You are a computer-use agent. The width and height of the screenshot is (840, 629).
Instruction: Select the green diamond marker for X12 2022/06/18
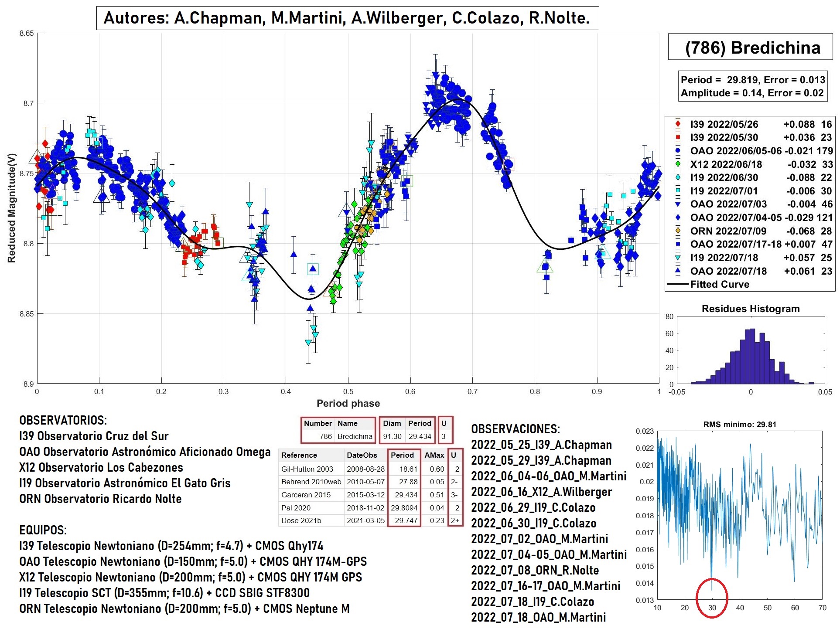677,164
